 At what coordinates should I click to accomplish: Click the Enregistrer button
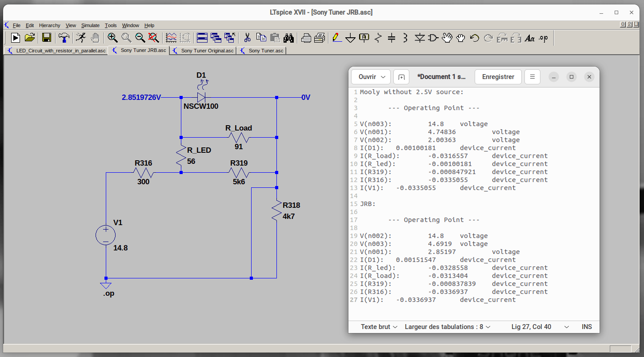(498, 77)
